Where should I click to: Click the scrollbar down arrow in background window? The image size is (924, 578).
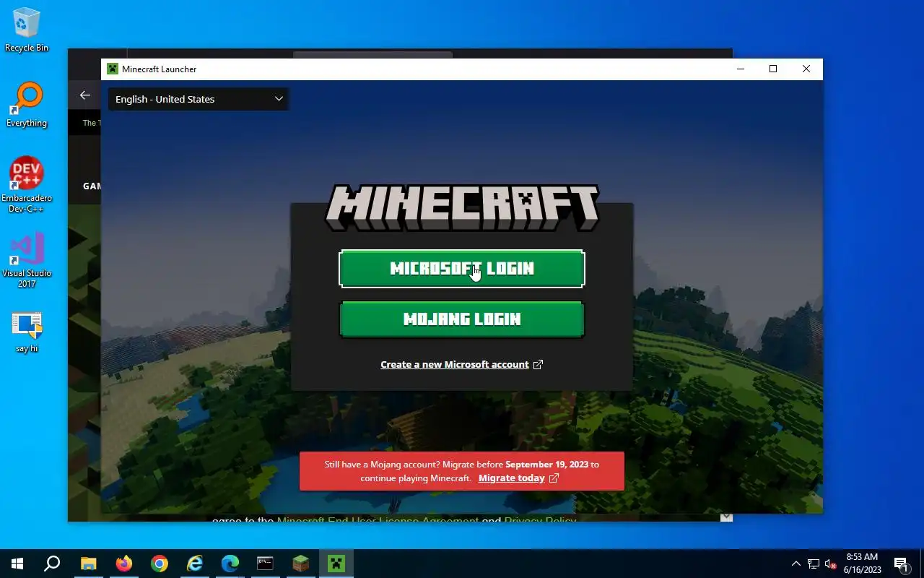click(726, 517)
